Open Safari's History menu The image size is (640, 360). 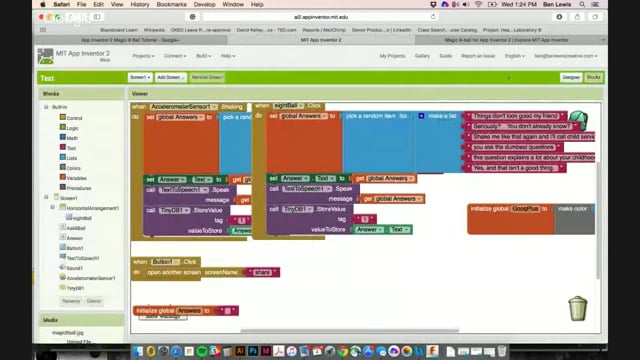coord(140,4)
